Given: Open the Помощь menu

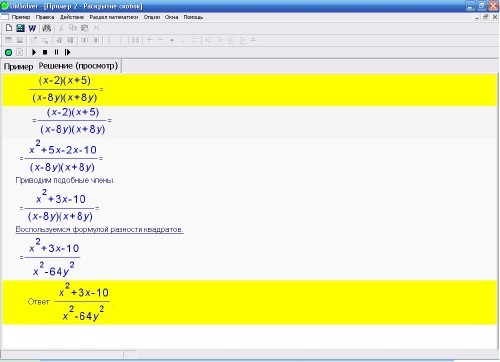Looking at the screenshot, I should point(193,17).
